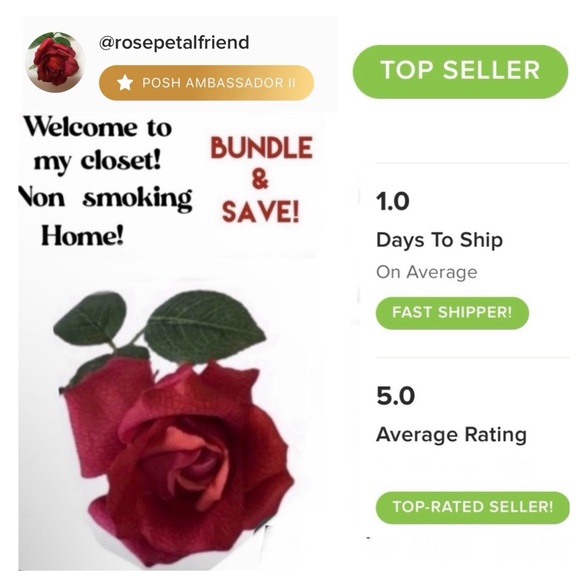Click the Average Rating heading
Screen dimensions: 580x580
pos(451,435)
